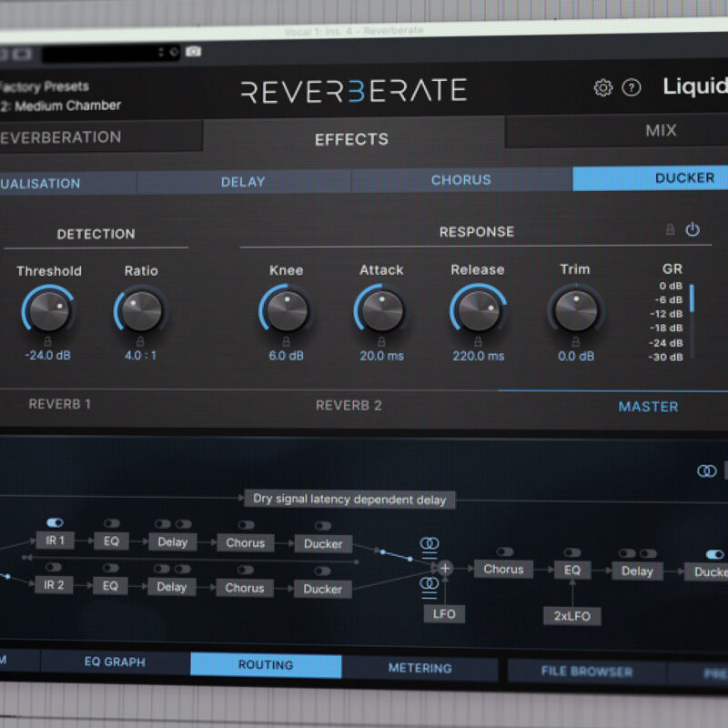Select the Ducker effect tab
Image resolution: width=728 pixels, height=728 pixels.
650,177
